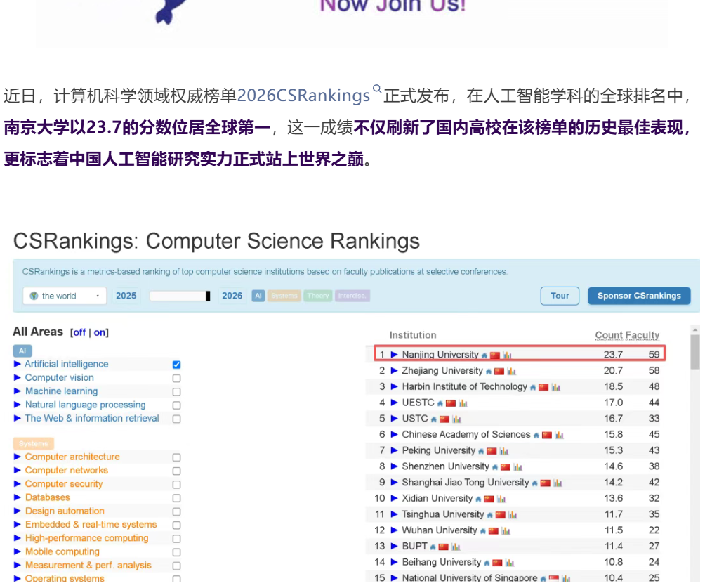Open the 2026CSRankings hyperlink

pyautogui.click(x=303, y=96)
